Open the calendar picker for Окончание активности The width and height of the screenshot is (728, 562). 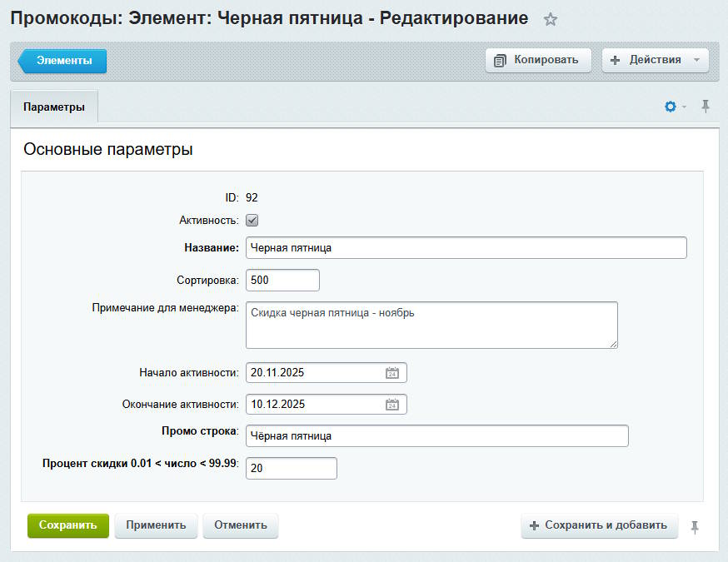click(x=392, y=405)
